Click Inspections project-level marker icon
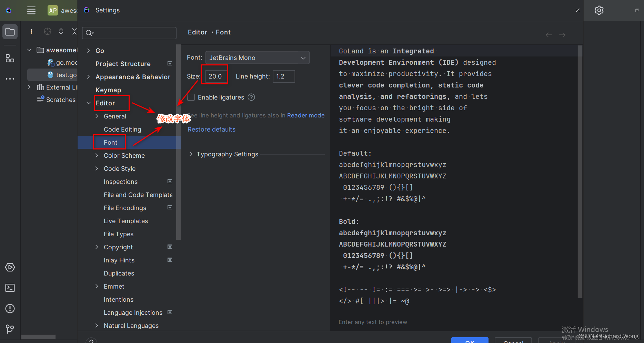 point(170,181)
